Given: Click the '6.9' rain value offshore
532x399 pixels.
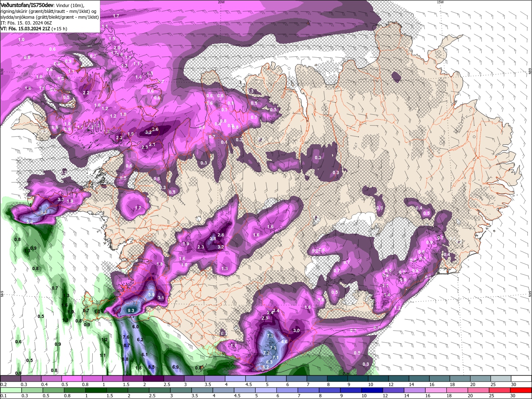Looking at the screenshot, I should click(175, 367).
